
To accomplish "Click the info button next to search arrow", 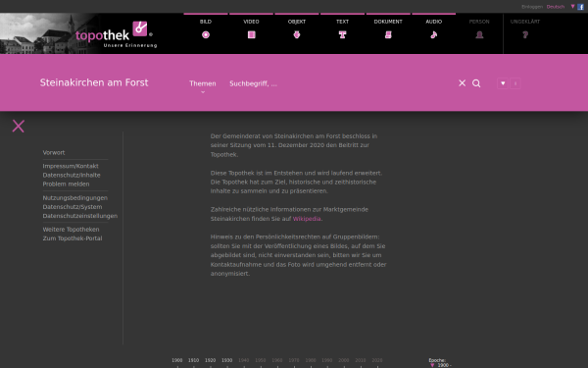I will pyautogui.click(x=515, y=83).
